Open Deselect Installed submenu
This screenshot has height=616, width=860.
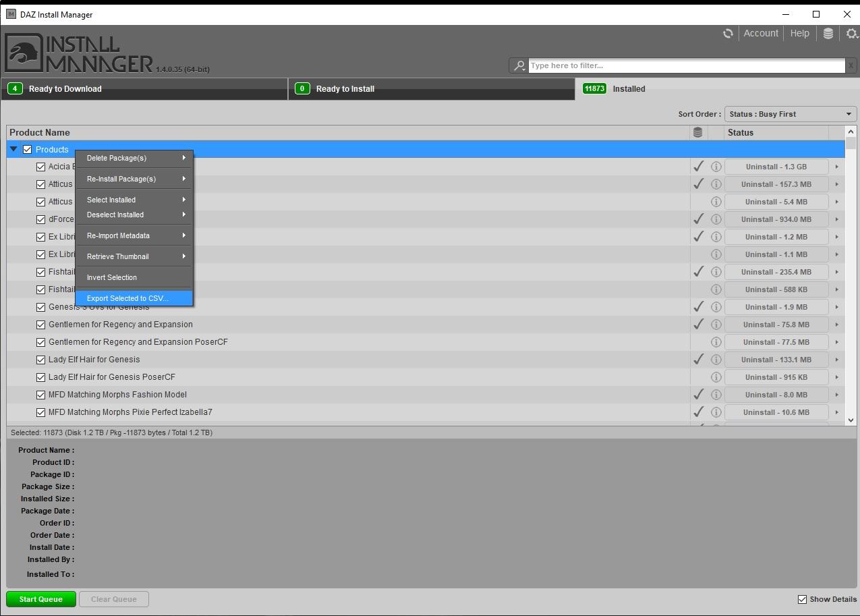134,215
